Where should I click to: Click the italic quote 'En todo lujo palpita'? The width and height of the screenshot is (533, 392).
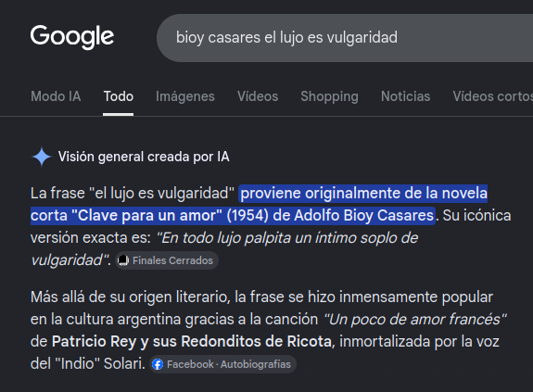(x=223, y=238)
